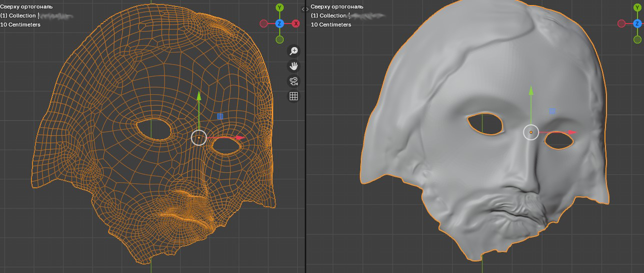Click unlabeled red negative X ball in left gizmo
Viewport: 644px width, 273px height.
click(x=264, y=24)
